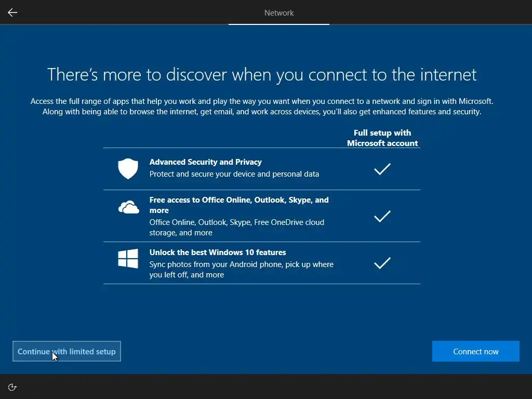Click the Advanced Security and Privacy heading
The height and width of the screenshot is (399, 532).
[206, 162]
